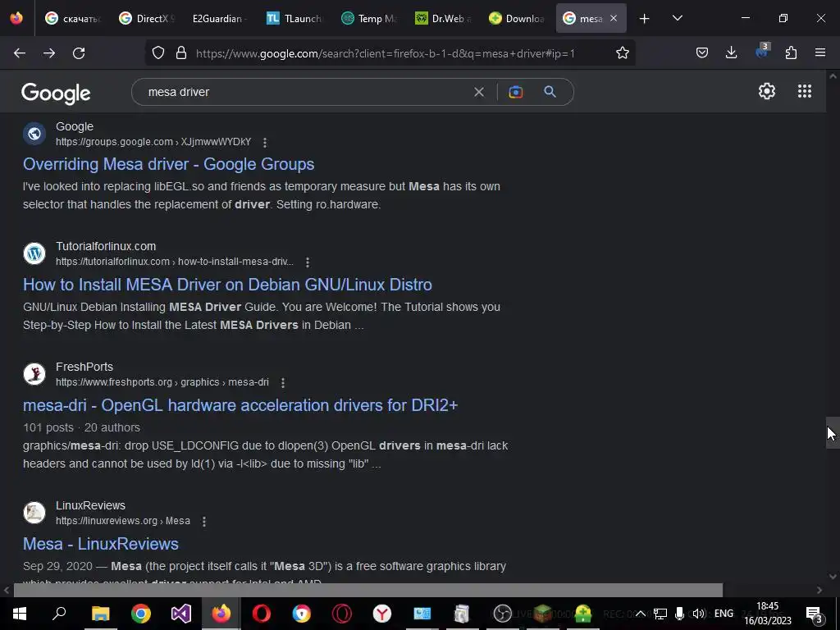Open options for FreshPorts result
Viewport: 840px width, 630px height.
coord(283,382)
